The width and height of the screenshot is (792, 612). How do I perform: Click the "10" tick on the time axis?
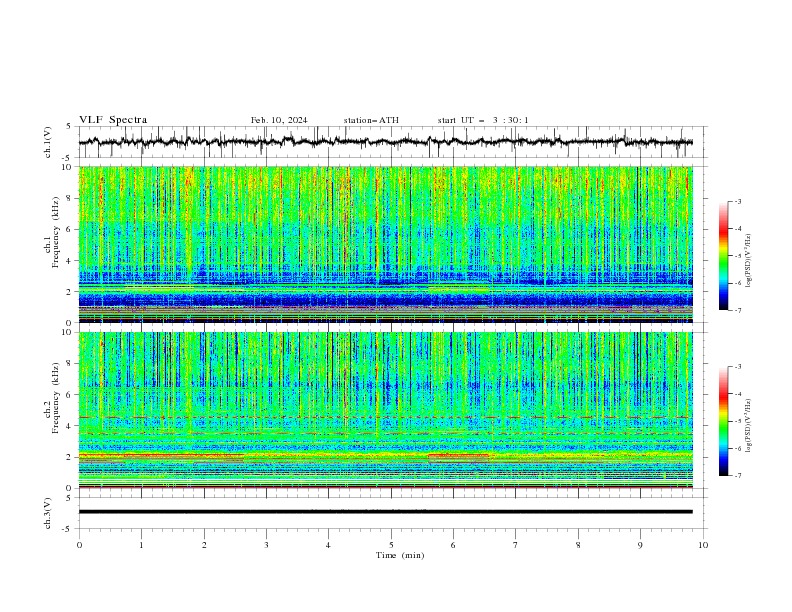[703, 545]
